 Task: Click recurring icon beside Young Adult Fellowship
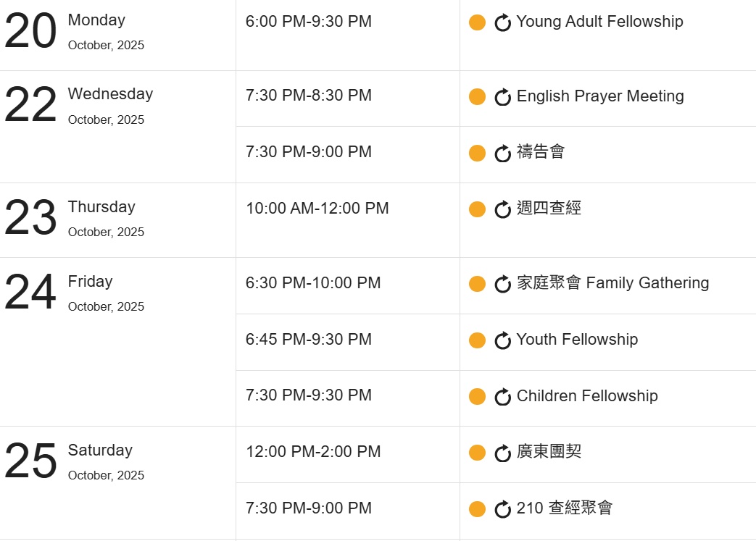[x=503, y=23]
